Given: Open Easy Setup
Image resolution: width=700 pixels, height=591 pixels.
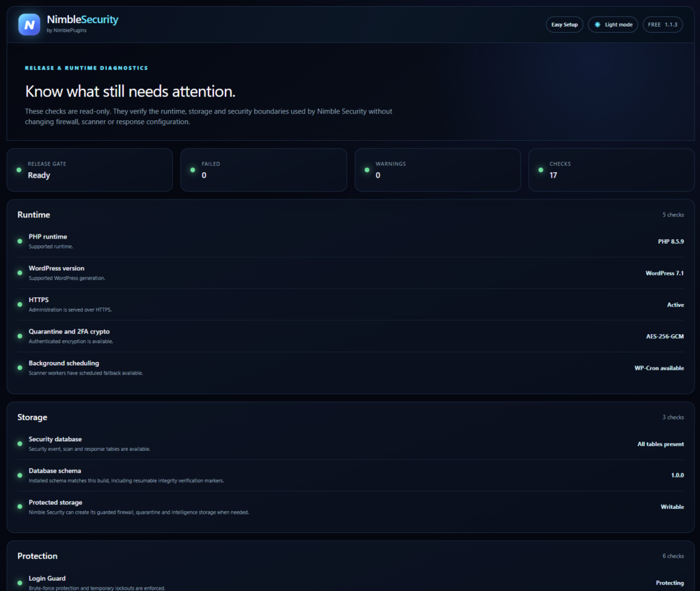Looking at the screenshot, I should 564,25.
